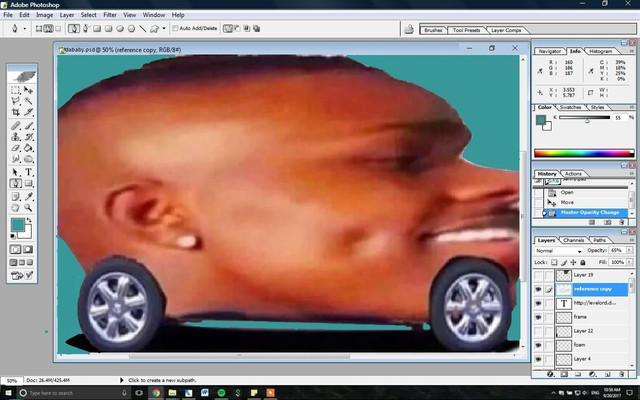Choose Line shape in options bar

click(x=142, y=29)
